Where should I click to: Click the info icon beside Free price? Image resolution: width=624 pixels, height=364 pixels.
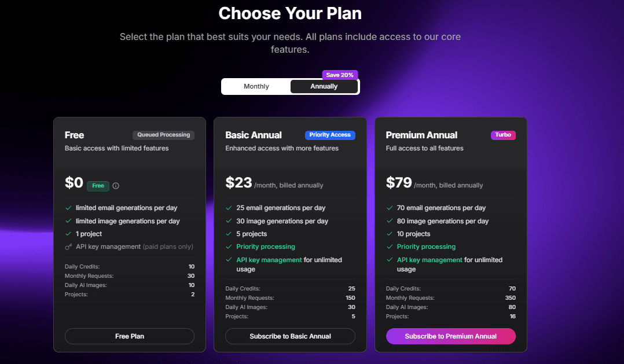point(116,186)
